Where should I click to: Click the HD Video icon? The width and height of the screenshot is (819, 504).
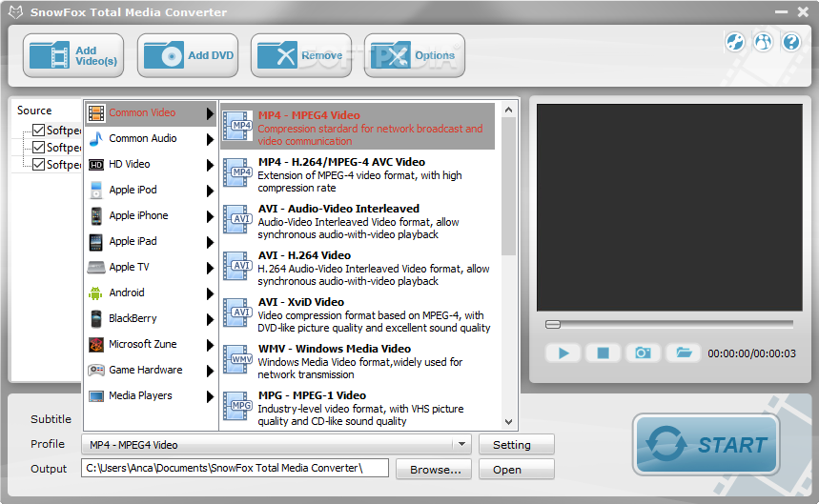coord(96,165)
